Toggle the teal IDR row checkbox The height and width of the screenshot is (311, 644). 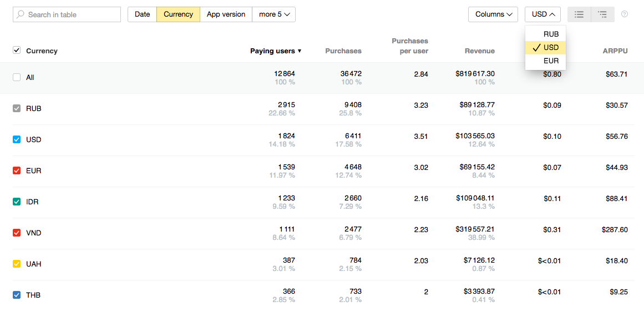click(17, 202)
